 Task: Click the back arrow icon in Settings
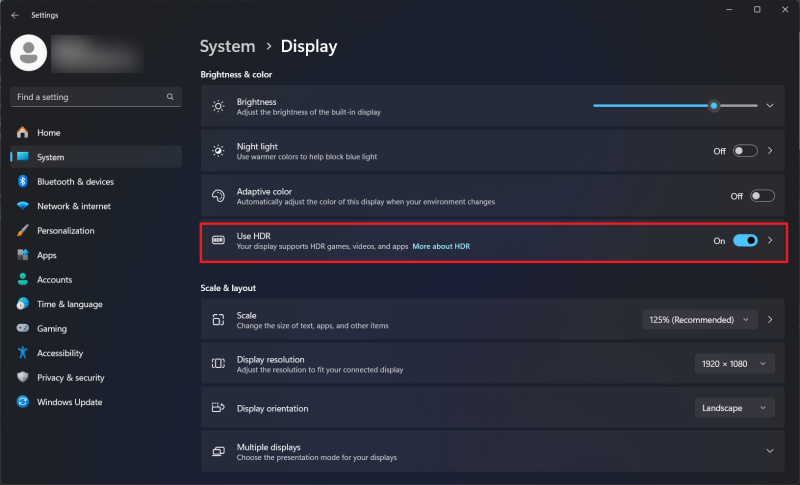point(15,15)
